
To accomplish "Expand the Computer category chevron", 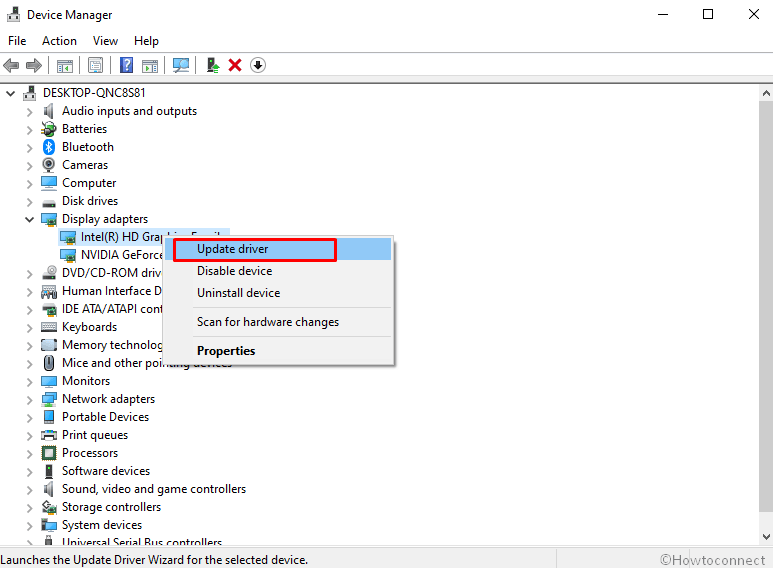I will (x=30, y=183).
